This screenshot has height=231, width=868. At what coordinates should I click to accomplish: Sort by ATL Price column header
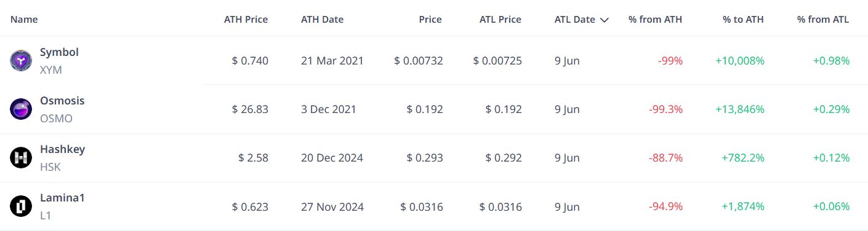click(x=500, y=19)
